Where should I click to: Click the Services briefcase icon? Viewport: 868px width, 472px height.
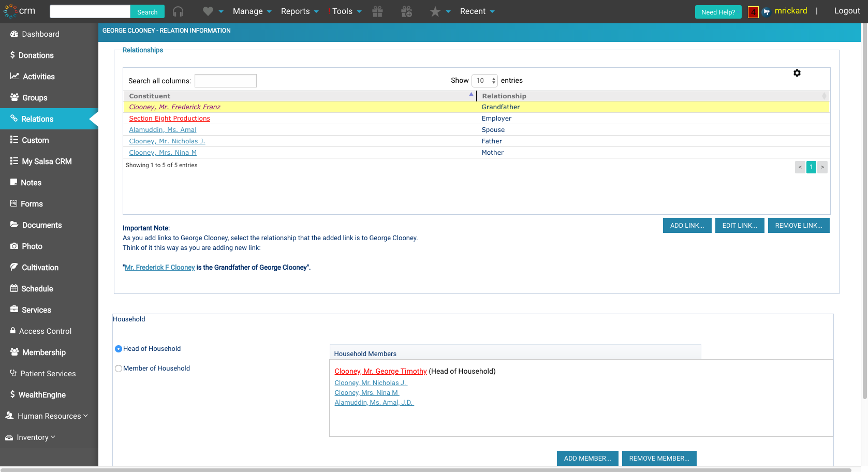tap(14, 309)
